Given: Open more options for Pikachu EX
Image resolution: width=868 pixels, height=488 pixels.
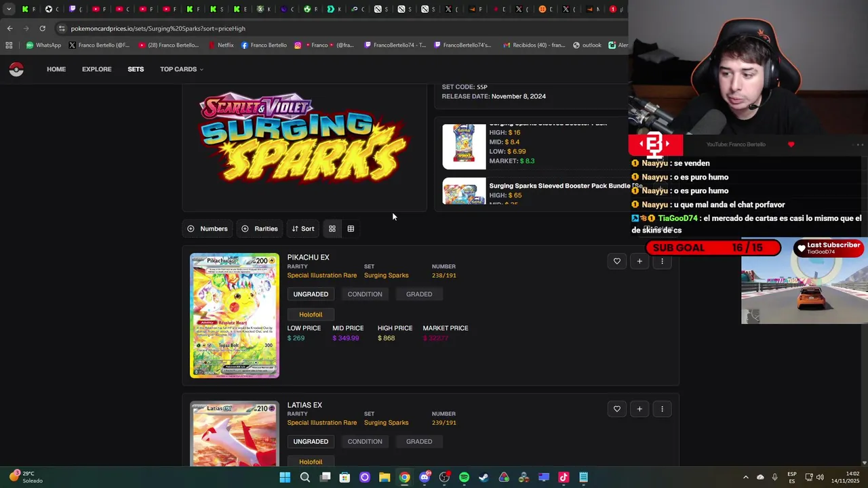Looking at the screenshot, I should point(662,261).
